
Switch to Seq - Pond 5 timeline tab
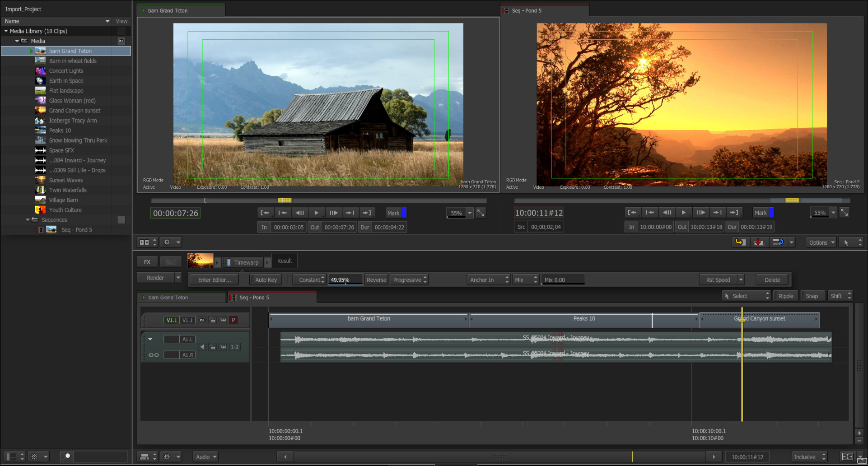pyautogui.click(x=272, y=297)
